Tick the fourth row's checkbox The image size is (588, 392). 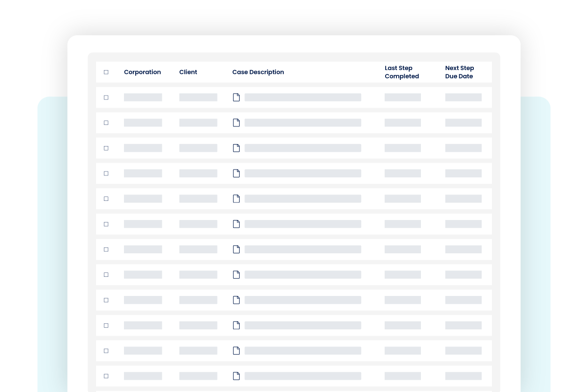pos(106,173)
